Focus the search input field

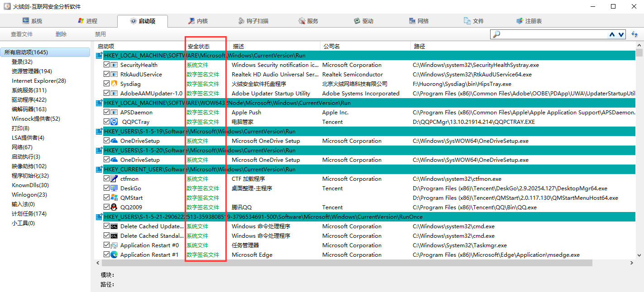(x=553, y=34)
